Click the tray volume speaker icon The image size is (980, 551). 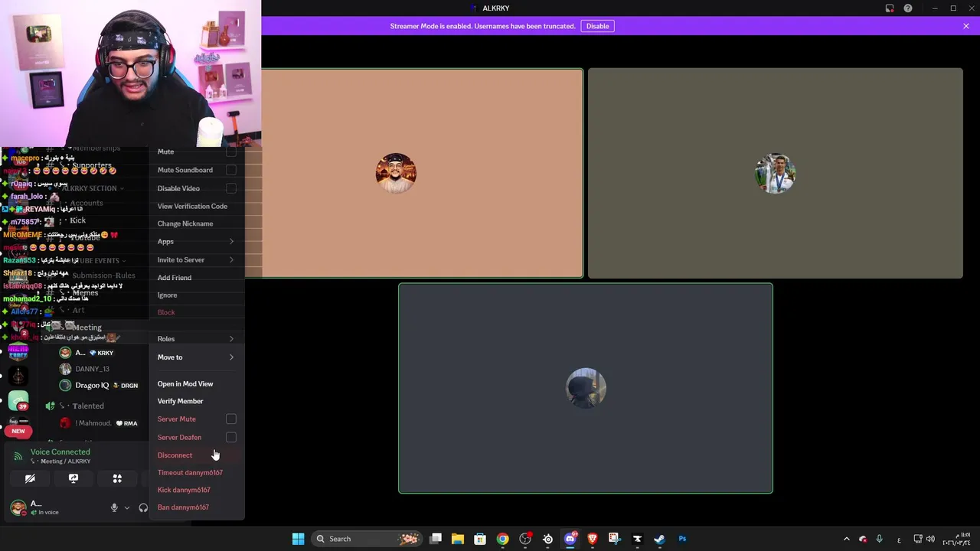(x=930, y=539)
